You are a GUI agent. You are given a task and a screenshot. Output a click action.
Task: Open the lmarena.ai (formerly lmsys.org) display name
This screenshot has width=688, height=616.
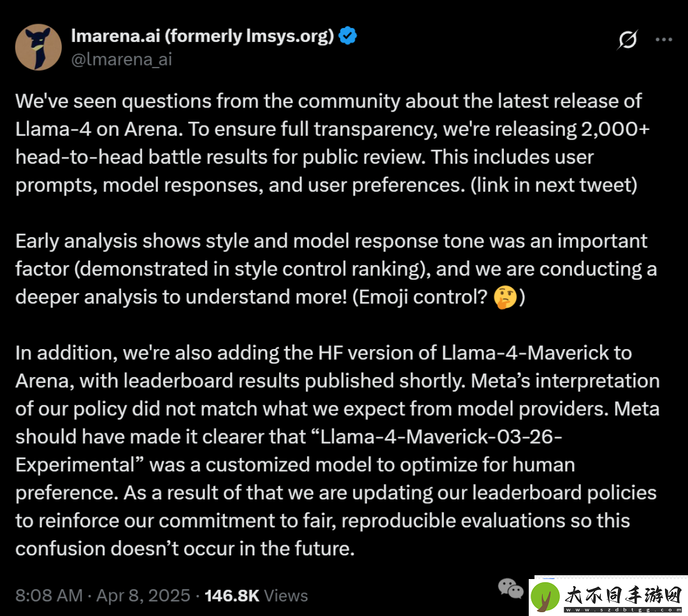(x=203, y=36)
